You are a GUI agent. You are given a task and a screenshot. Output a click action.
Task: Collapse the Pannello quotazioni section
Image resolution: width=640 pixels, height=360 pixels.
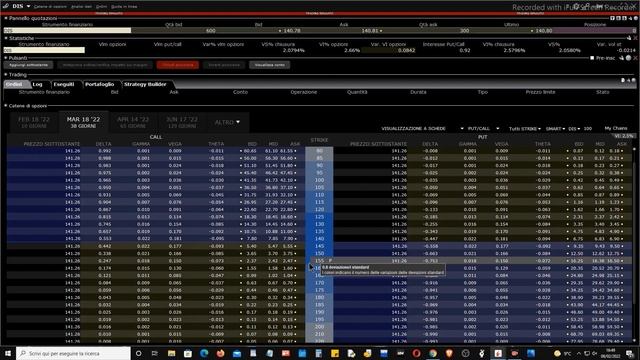click(6, 18)
